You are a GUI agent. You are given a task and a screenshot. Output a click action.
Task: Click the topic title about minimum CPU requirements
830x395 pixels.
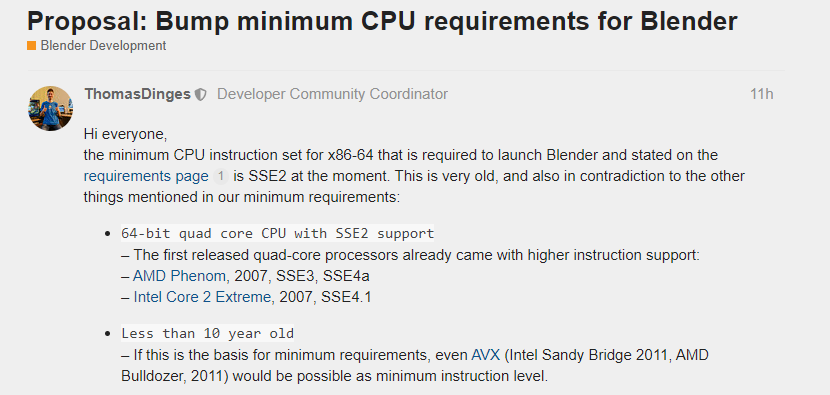[382, 21]
